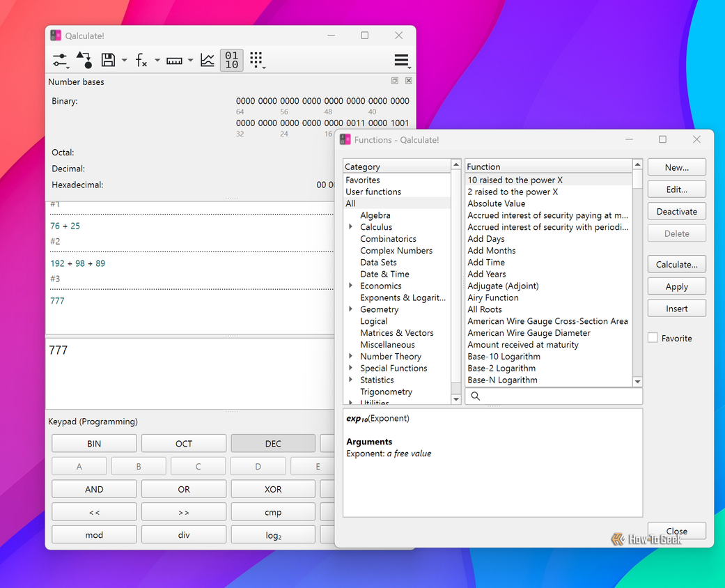Focus the function search field

pyautogui.click(x=554, y=396)
